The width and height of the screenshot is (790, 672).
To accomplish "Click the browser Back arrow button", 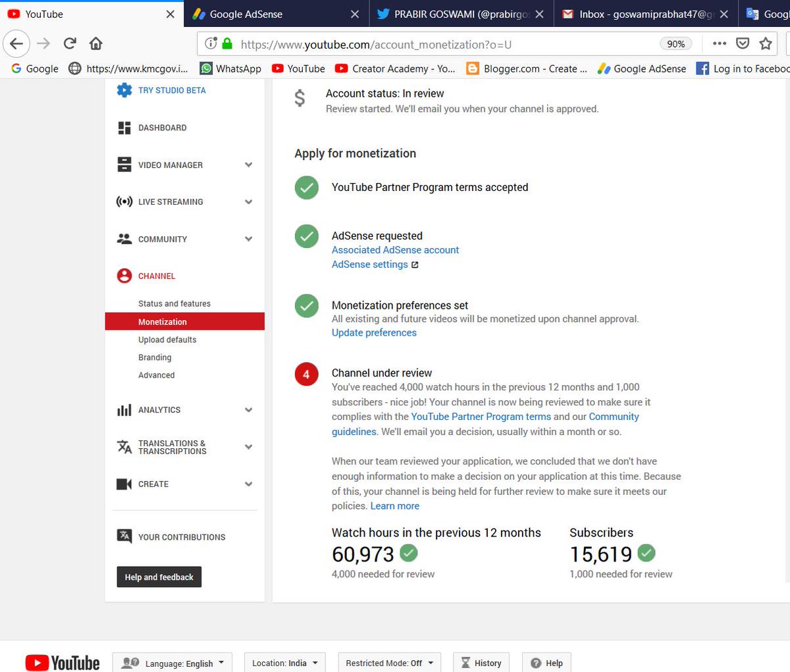I will pos(16,43).
